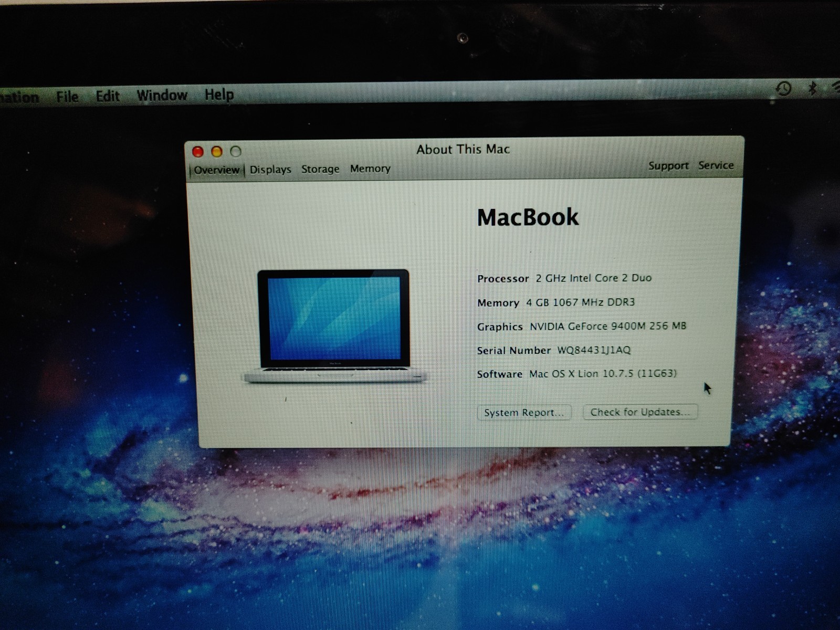Viewport: 840px width, 630px height.
Task: Click the 'About This Mac' window title
Action: [463, 150]
